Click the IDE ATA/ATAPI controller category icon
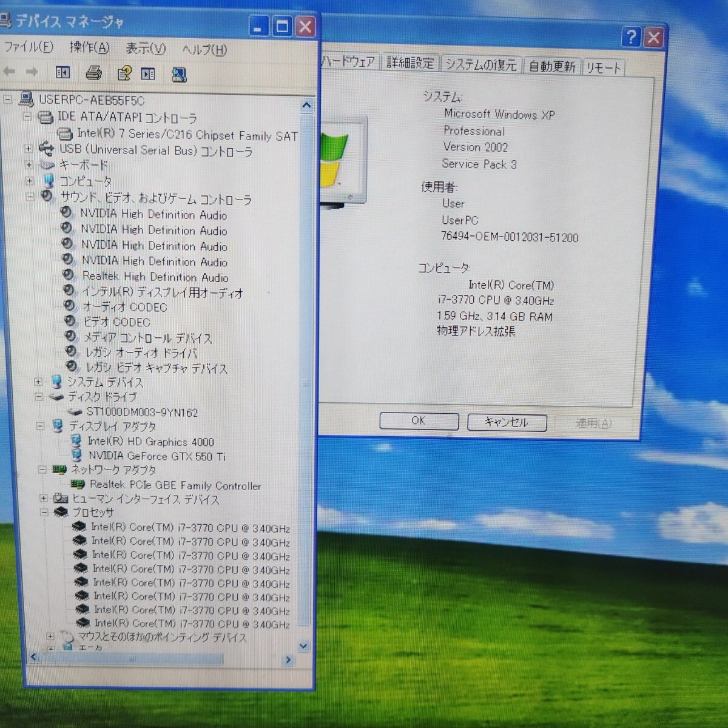 (45, 116)
